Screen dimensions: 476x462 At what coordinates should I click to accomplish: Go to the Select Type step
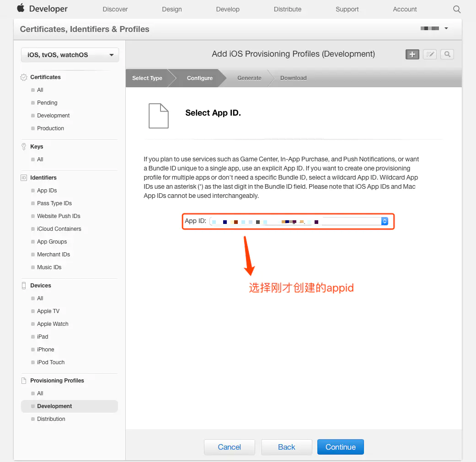[x=147, y=78]
